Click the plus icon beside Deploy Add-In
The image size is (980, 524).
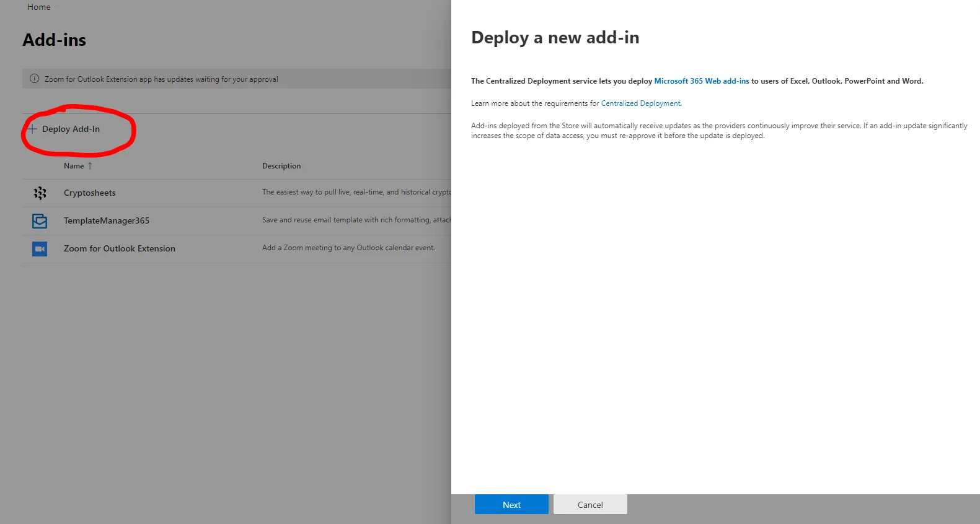[x=32, y=129]
